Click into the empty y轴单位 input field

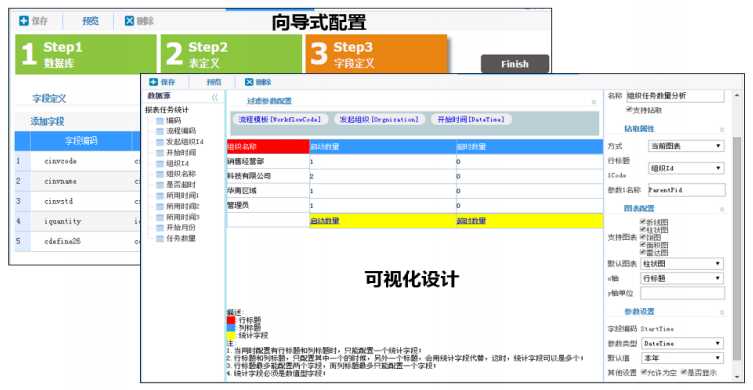(x=682, y=293)
